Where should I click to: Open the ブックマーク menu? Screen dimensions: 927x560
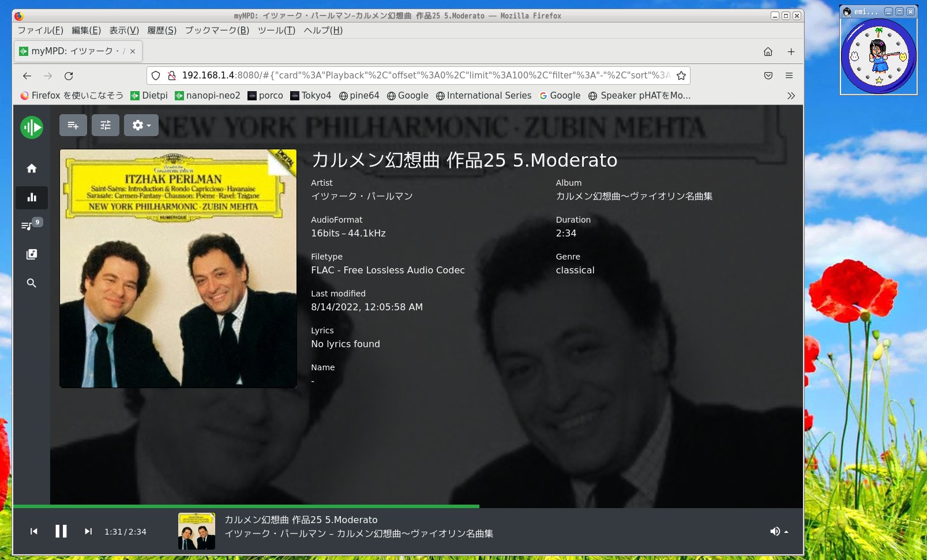[x=217, y=31]
